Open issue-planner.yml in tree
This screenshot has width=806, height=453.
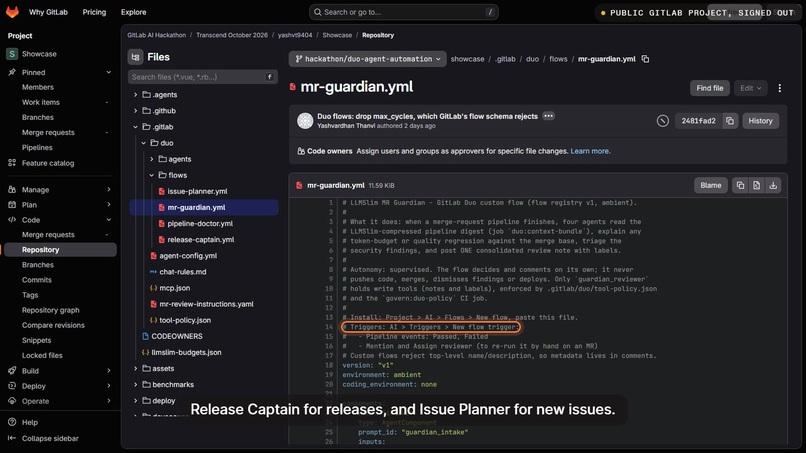197,191
